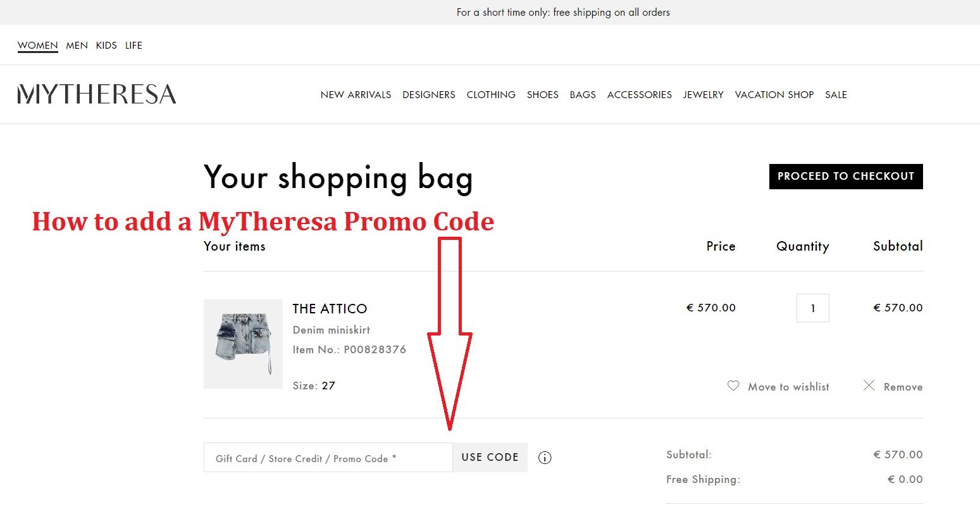This screenshot has width=980, height=514.
Task: Select the LIFE department
Action: tap(133, 45)
